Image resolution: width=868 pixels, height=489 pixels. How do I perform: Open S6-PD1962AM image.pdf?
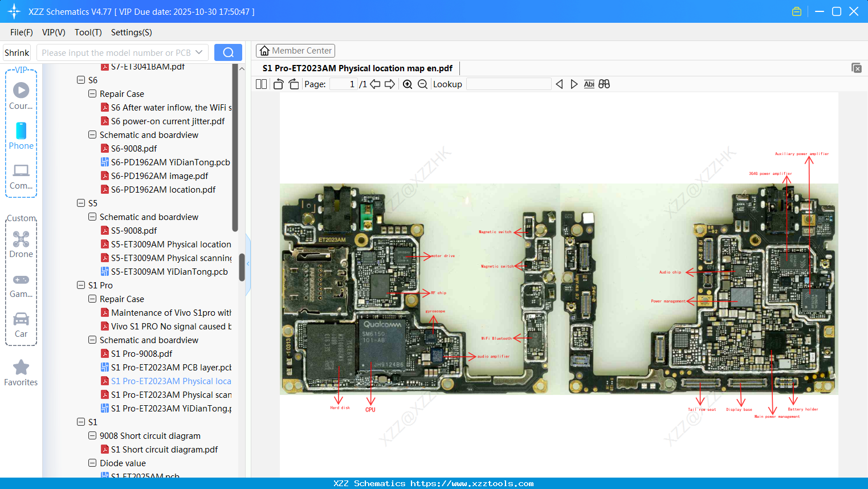(160, 176)
